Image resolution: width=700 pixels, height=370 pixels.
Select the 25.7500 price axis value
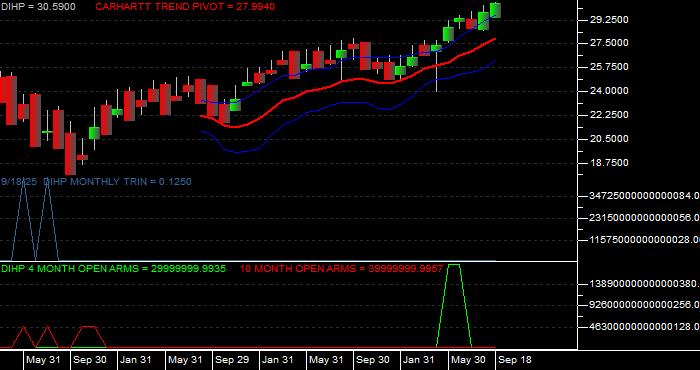point(609,67)
